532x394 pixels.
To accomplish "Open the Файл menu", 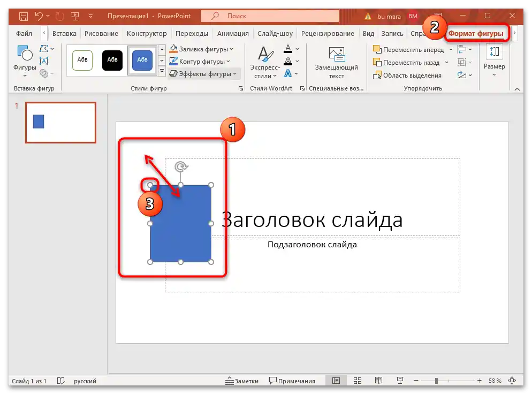I will (24, 34).
